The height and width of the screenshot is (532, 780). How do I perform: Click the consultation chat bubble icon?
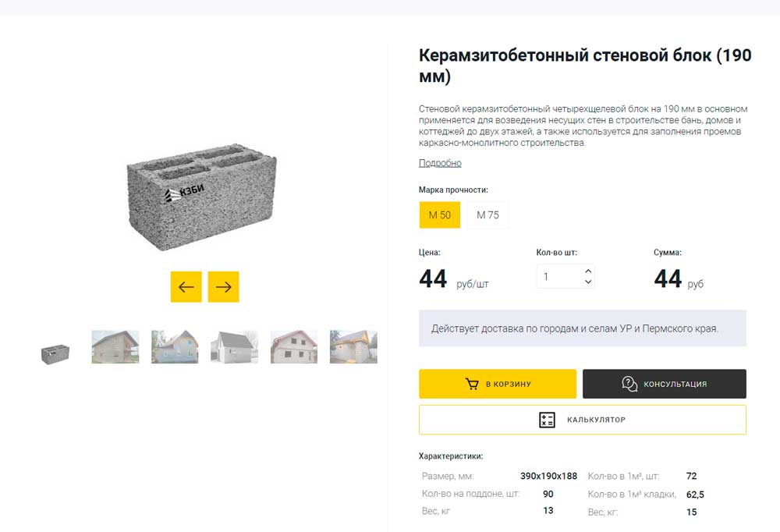coord(629,384)
